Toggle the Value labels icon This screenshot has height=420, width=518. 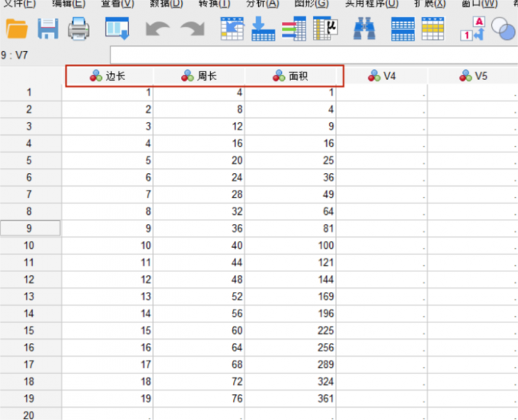click(472, 29)
